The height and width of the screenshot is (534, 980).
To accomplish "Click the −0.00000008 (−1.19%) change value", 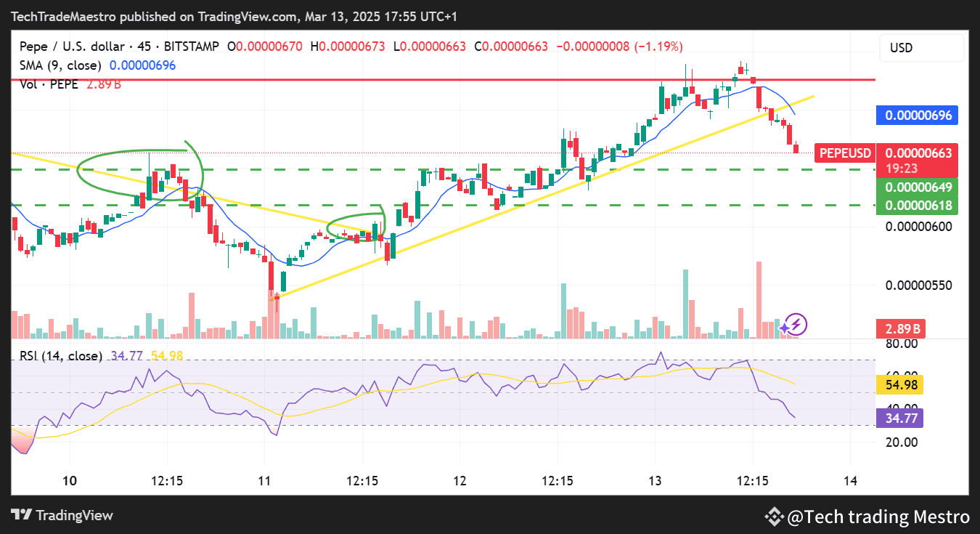I will click(619, 46).
